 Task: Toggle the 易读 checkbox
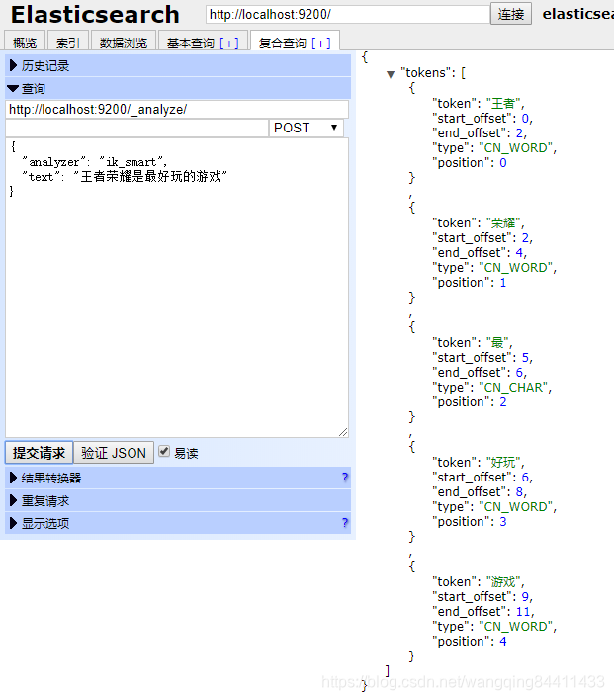click(x=164, y=451)
